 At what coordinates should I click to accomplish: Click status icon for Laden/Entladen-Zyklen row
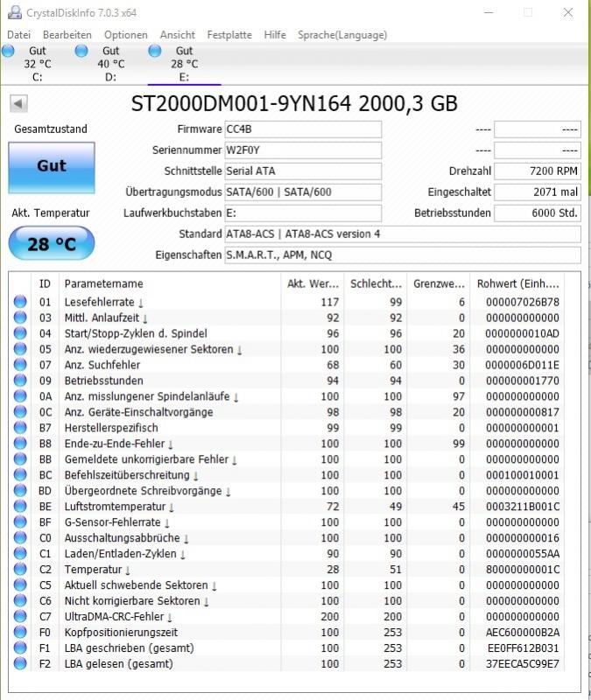click(x=20, y=553)
